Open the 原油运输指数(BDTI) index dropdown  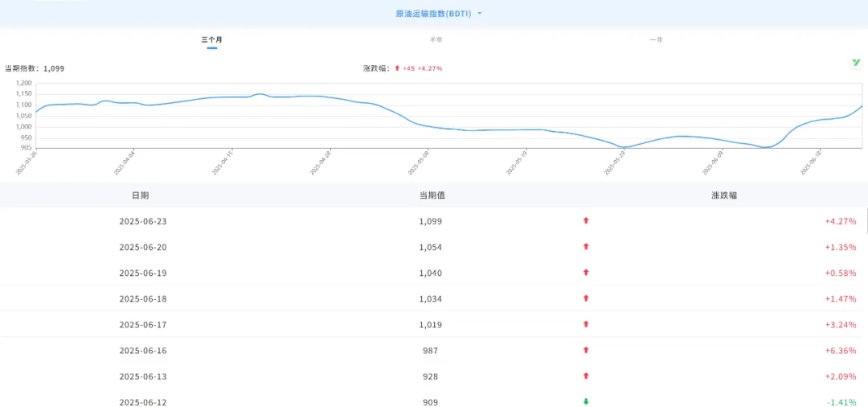[433, 14]
